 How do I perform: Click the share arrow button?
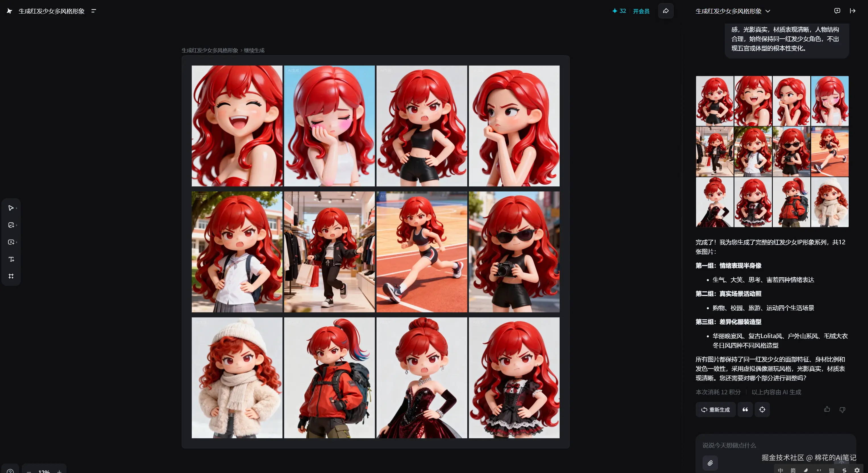coord(665,11)
